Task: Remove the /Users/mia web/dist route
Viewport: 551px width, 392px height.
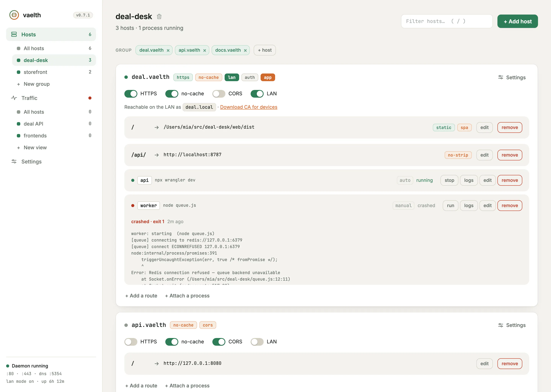Action: tap(510, 127)
